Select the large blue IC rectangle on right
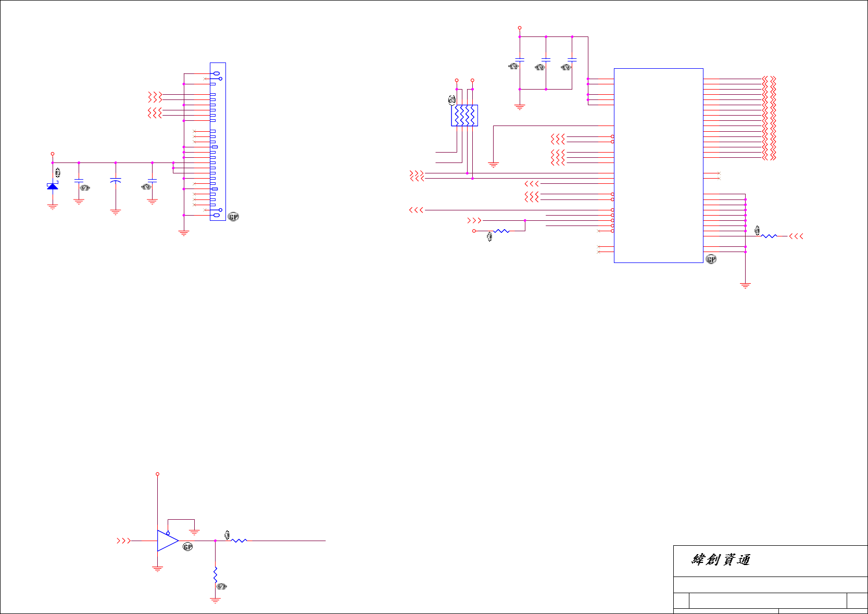This screenshot has width=868, height=614. click(x=659, y=166)
